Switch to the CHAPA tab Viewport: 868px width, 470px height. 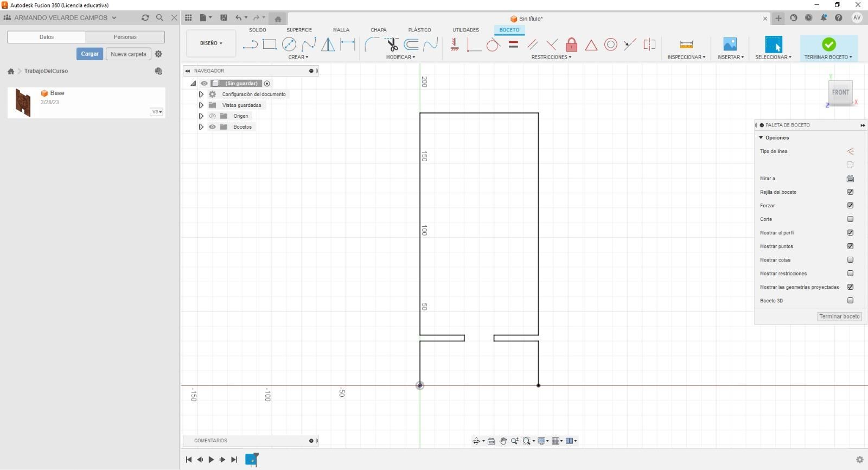click(x=379, y=30)
